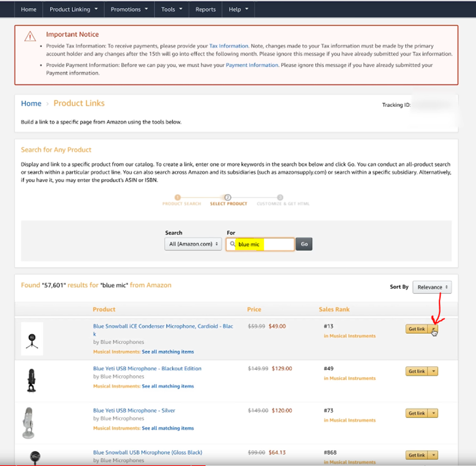The image size is (476, 466).
Task: Click Get link for Blue Snowball iCE
Action: coord(417,329)
